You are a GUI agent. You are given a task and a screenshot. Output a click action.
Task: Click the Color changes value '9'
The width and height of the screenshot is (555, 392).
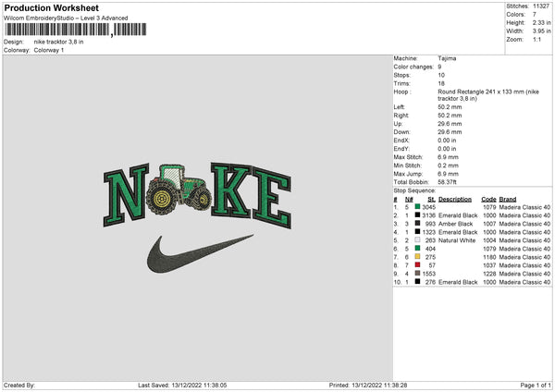pyautogui.click(x=439, y=67)
